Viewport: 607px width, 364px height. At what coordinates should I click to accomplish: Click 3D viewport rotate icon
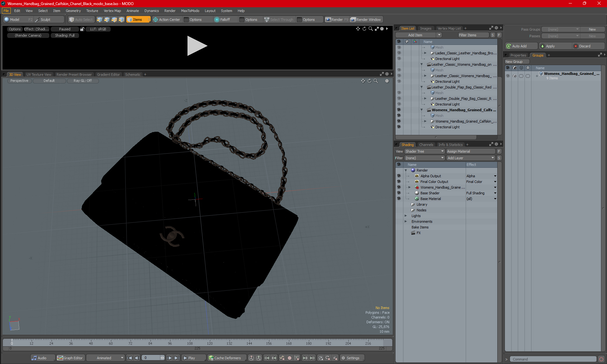[x=369, y=81]
